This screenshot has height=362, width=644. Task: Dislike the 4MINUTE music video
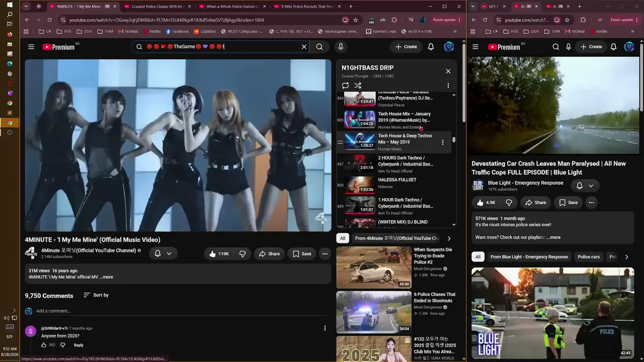(x=243, y=254)
